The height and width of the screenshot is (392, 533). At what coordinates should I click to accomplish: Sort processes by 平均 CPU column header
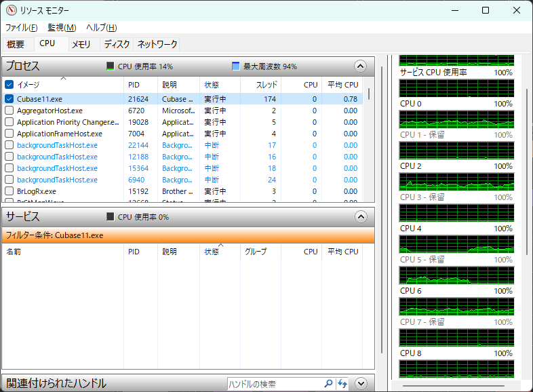342,85
